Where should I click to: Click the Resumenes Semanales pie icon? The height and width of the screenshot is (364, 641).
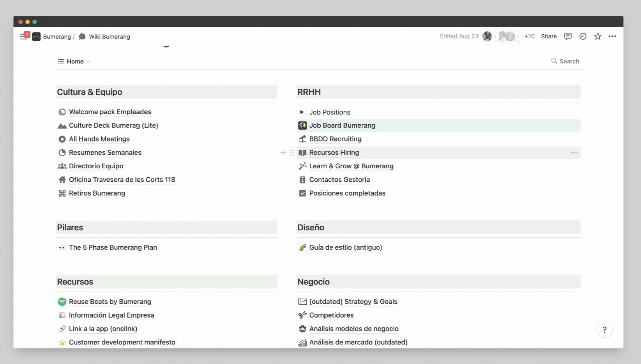pos(62,153)
